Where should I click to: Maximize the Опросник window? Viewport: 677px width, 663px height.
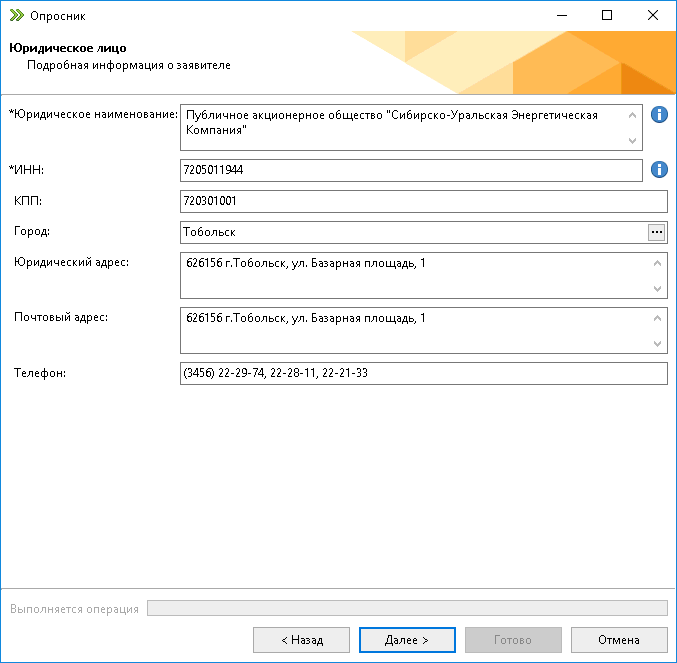coord(607,15)
